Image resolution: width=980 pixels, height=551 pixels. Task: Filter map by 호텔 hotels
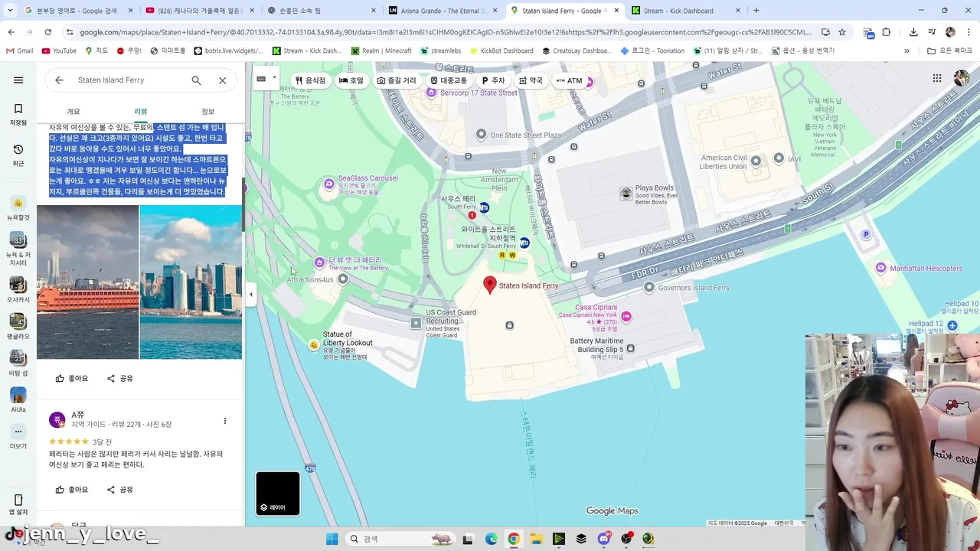click(351, 80)
